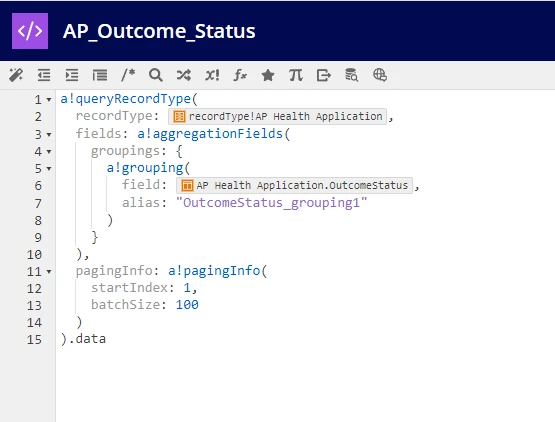
Task: Click the groupings keyword on line 4
Action: pos(125,151)
